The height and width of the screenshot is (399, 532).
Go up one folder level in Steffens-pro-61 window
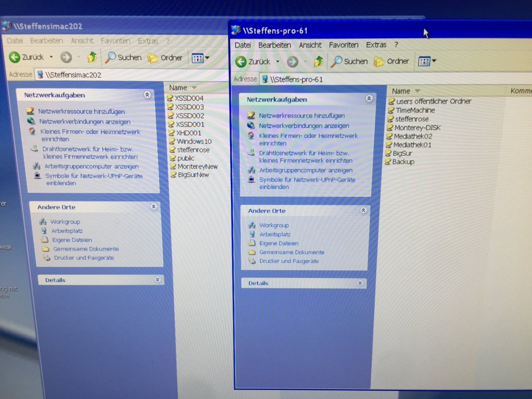318,61
